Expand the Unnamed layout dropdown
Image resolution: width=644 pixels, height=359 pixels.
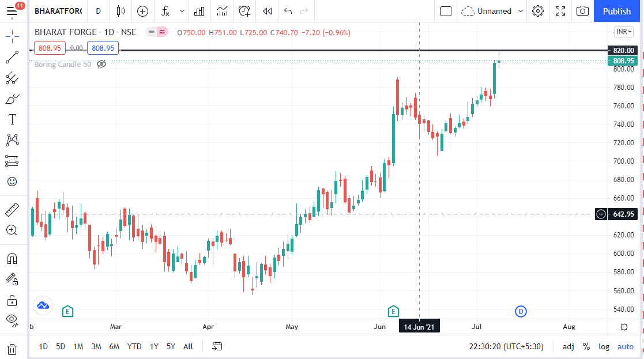tap(521, 11)
